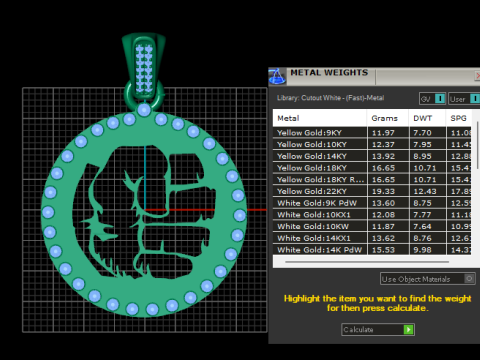Click the 19.33 grams value
480x360 pixels.
[x=383, y=191]
